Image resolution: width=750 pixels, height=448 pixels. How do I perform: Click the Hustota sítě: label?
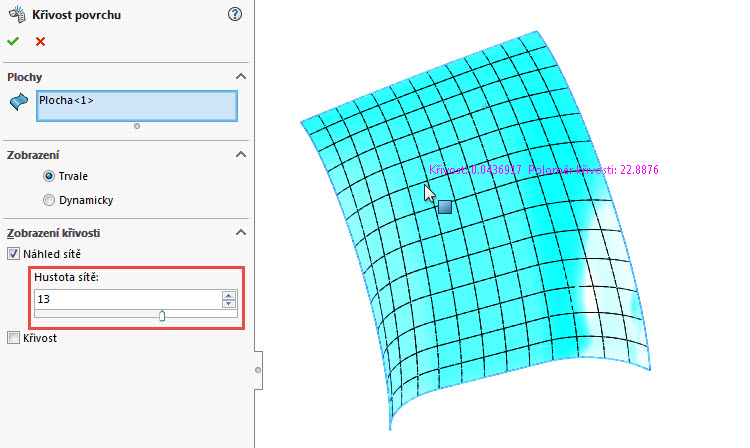point(66,277)
